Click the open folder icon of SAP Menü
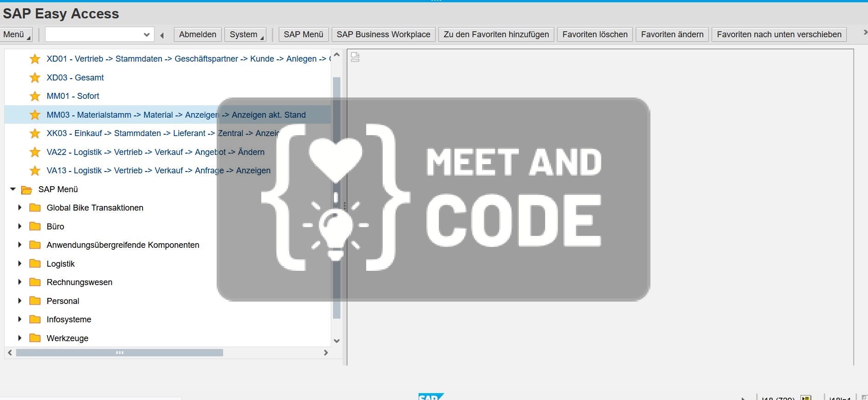 [x=27, y=189]
